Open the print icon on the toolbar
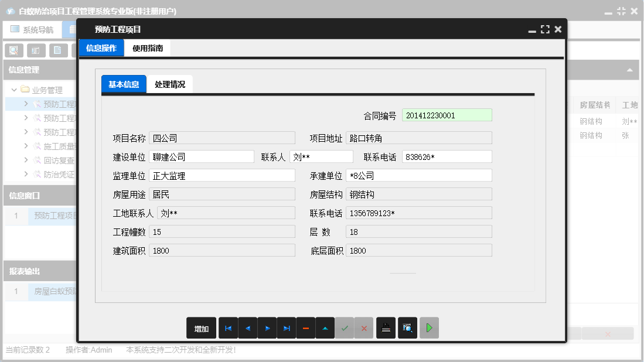This screenshot has width=644, height=362. 386,328
